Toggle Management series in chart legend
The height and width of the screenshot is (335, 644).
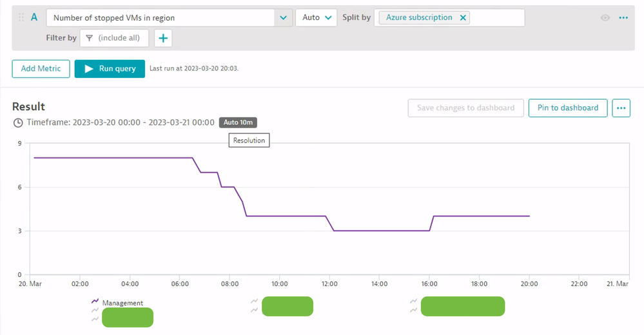tap(122, 303)
